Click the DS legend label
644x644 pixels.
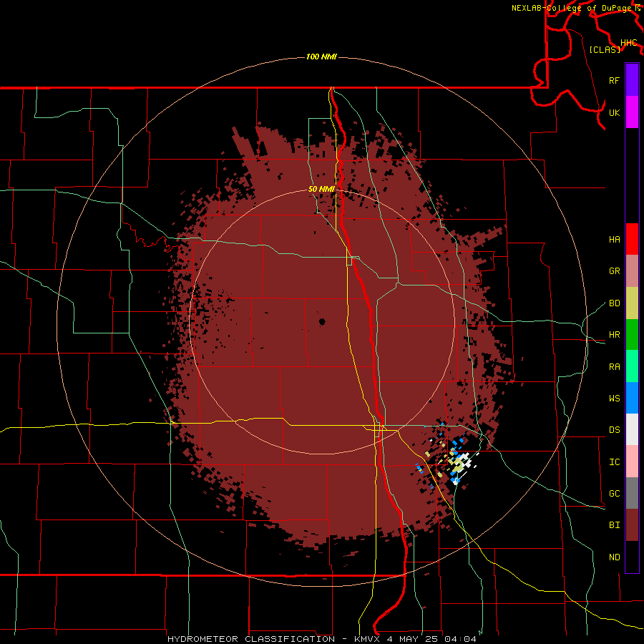tap(614, 430)
